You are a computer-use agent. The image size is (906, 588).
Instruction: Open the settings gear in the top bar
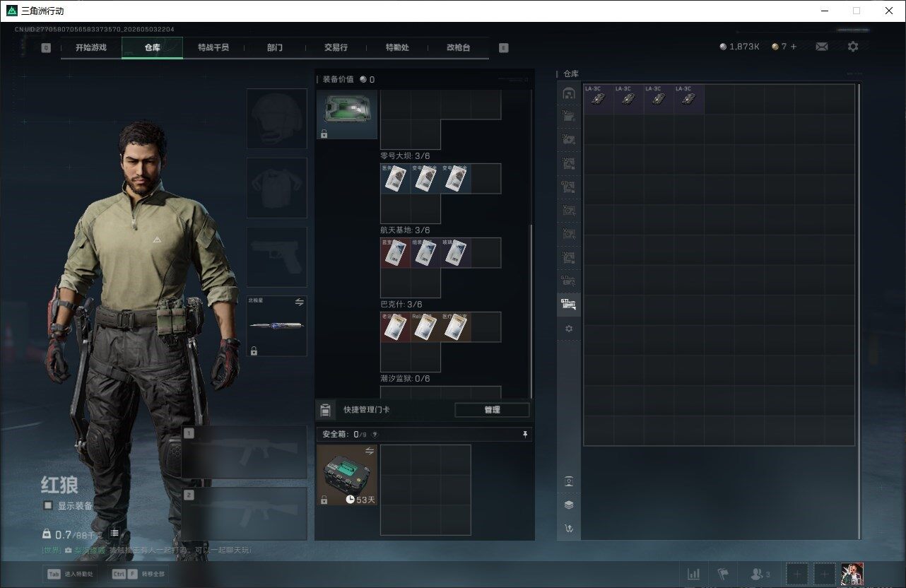(853, 47)
